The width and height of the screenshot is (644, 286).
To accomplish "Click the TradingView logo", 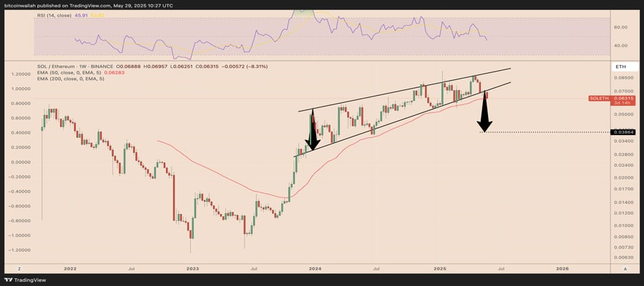I will (x=26, y=280).
